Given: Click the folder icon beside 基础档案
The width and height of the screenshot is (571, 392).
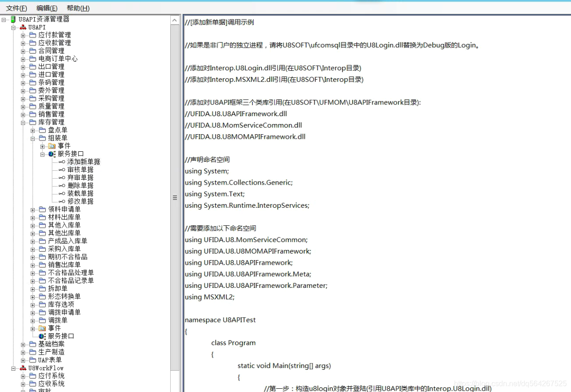Looking at the screenshot, I should coord(32,344).
